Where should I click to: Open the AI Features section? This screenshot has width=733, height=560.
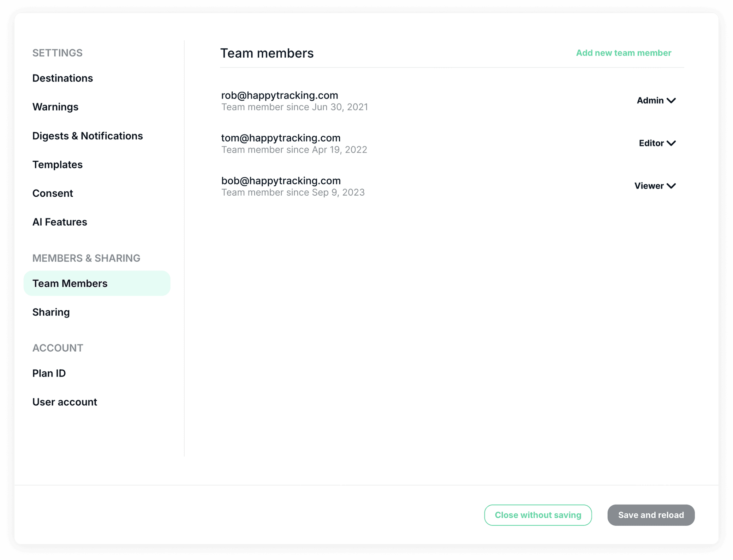(60, 222)
